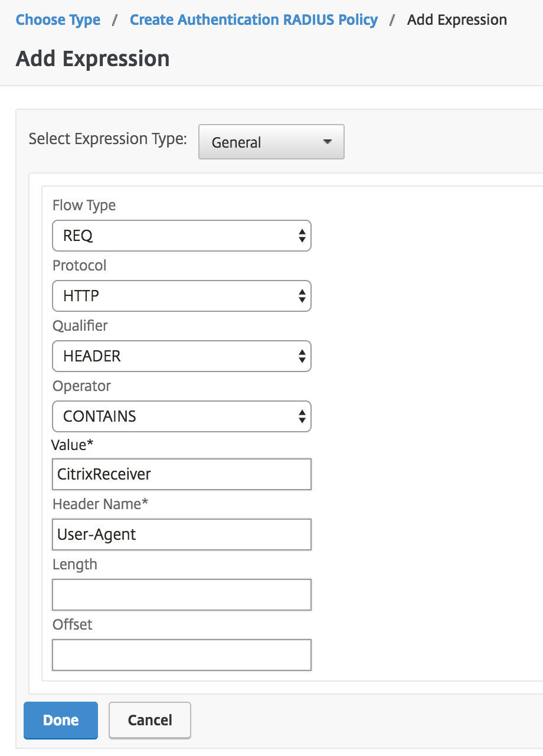The image size is (543, 756).
Task: Click the Done button
Action: point(60,720)
